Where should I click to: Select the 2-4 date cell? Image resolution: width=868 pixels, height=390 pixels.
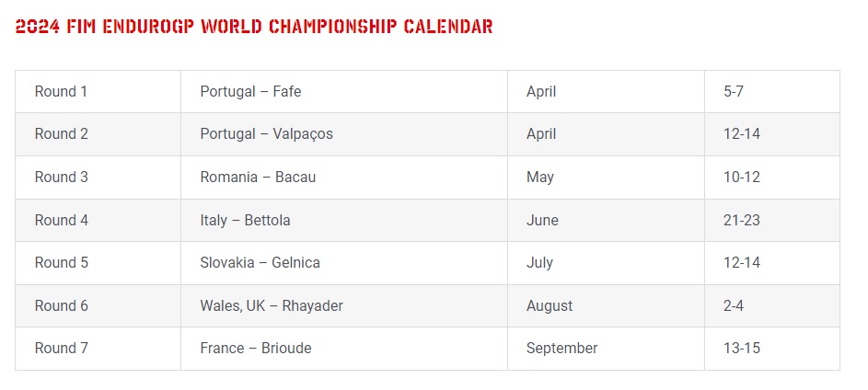point(771,306)
